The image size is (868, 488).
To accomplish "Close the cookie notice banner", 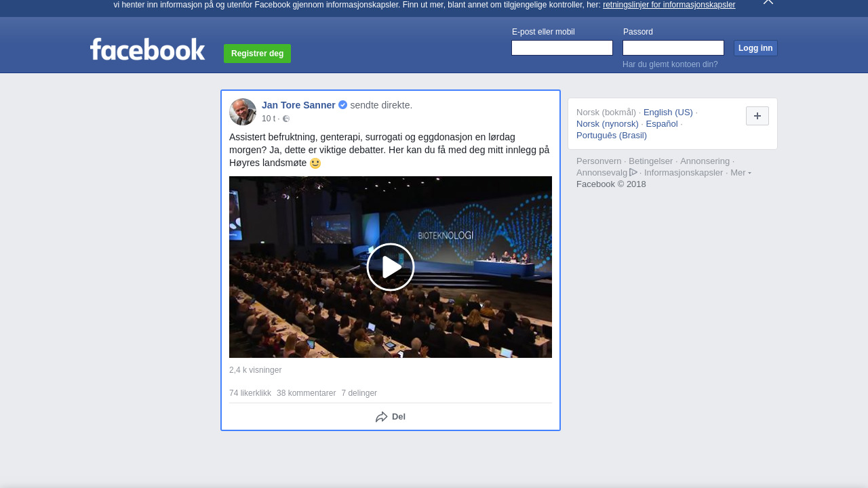I will [x=768, y=2].
